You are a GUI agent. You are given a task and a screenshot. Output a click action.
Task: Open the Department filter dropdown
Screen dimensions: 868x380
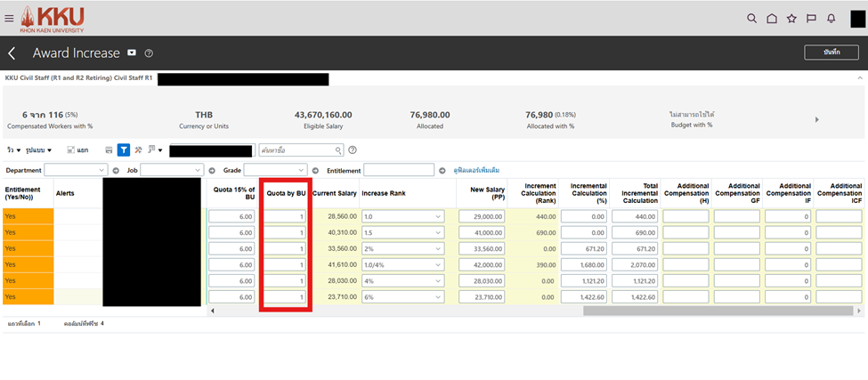click(76, 170)
